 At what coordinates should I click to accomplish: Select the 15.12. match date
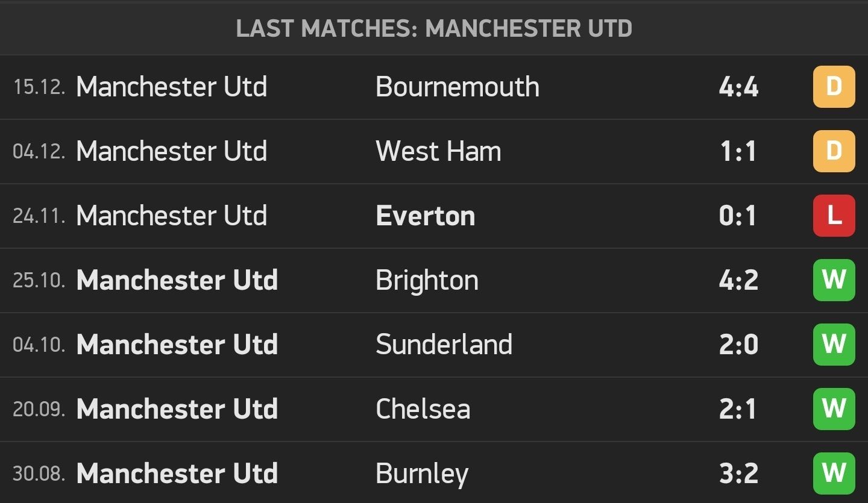[x=39, y=87]
